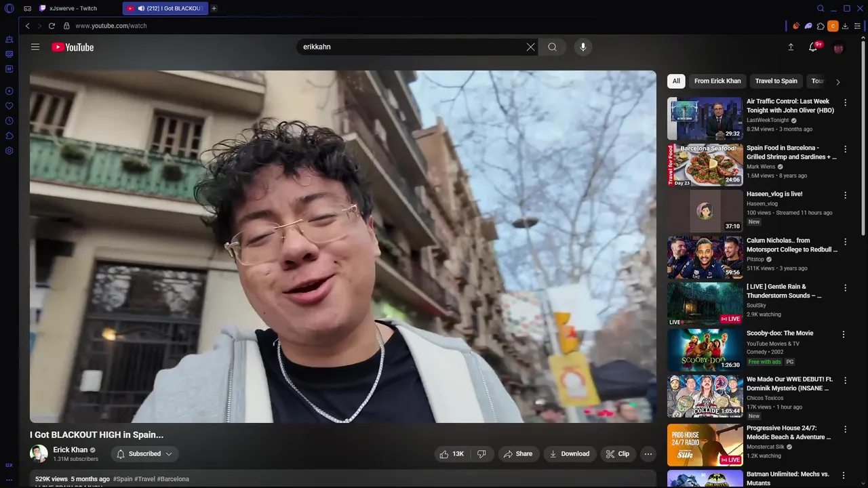Like the video with thumbs up

[x=451, y=453]
